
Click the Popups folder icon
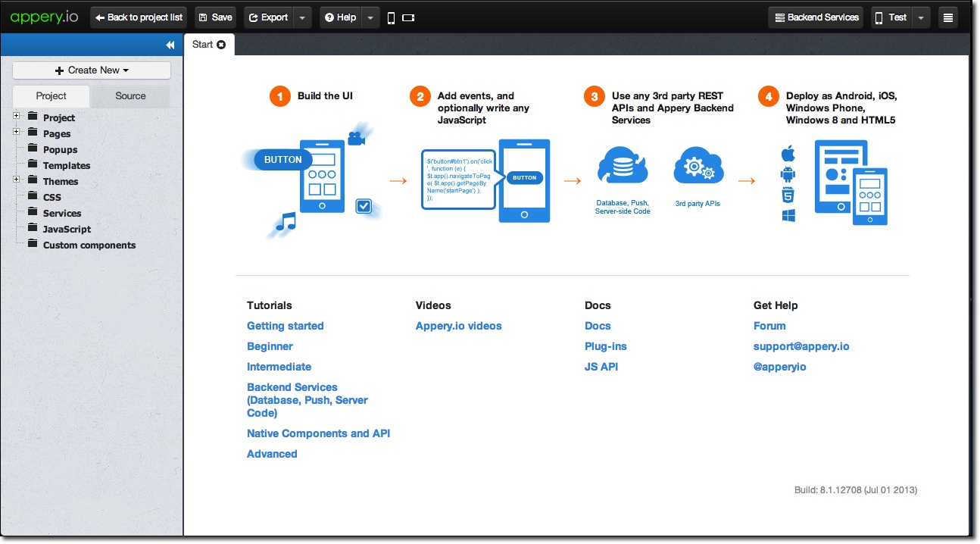click(x=33, y=149)
